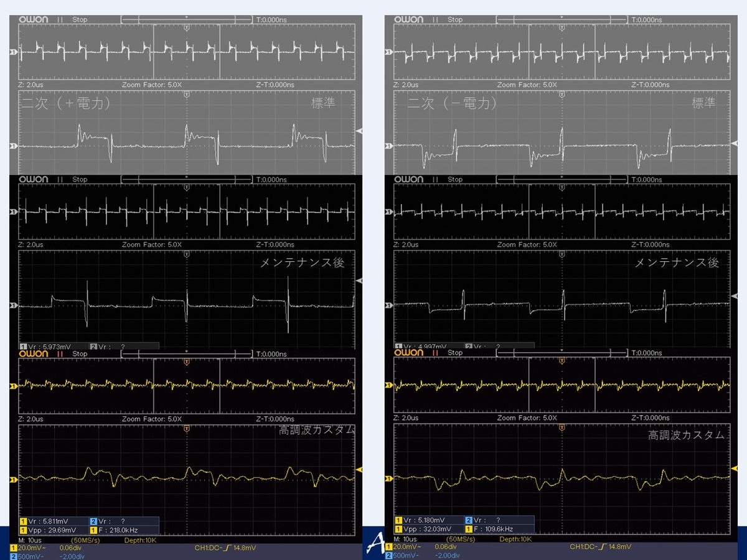Click 高調波カスタム label above F : 109.6kHz
Image resolution: width=747 pixels, height=560 pixels.
[687, 436]
